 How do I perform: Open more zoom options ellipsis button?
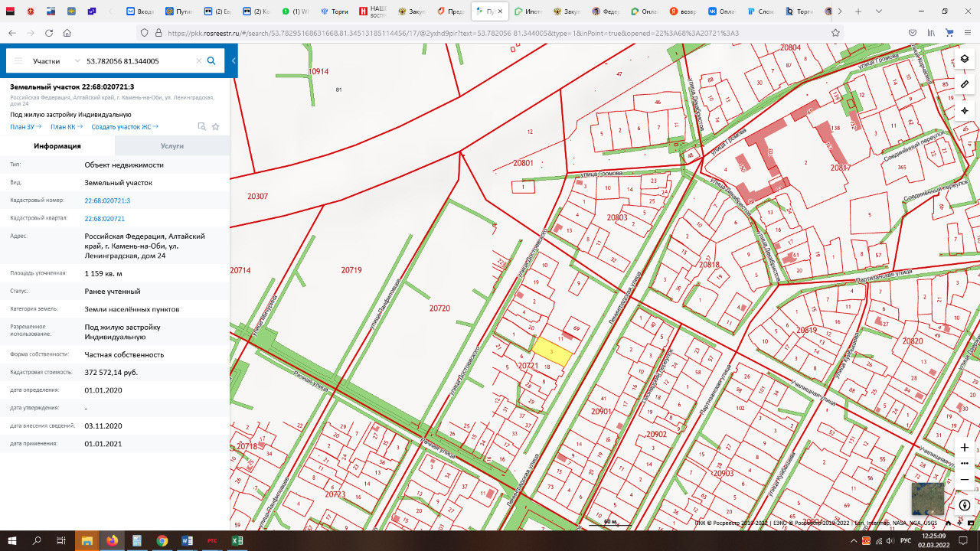point(964,463)
